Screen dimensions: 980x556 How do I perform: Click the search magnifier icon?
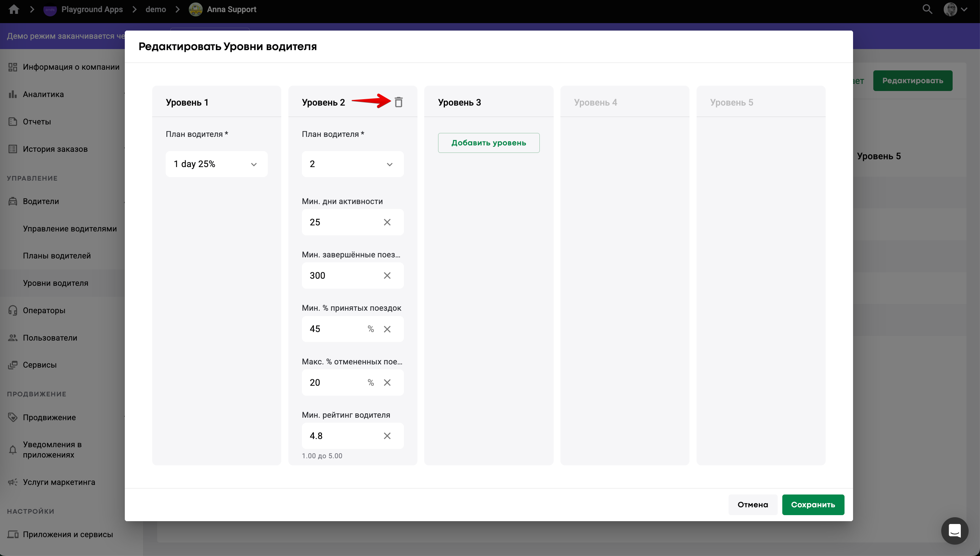(x=927, y=9)
